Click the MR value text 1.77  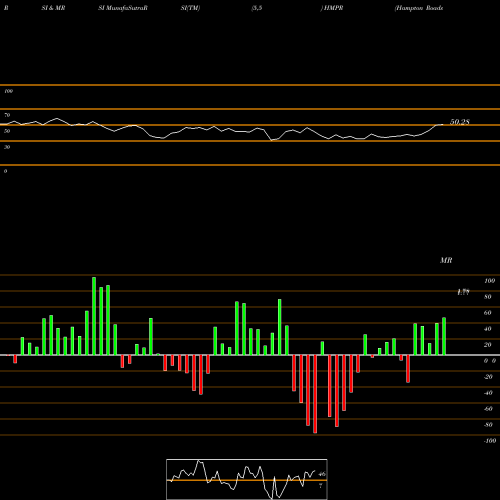tap(463, 292)
